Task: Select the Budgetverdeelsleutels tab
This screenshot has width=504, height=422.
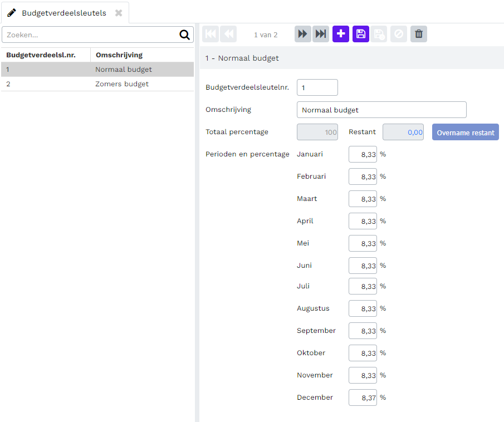Action: pos(64,13)
